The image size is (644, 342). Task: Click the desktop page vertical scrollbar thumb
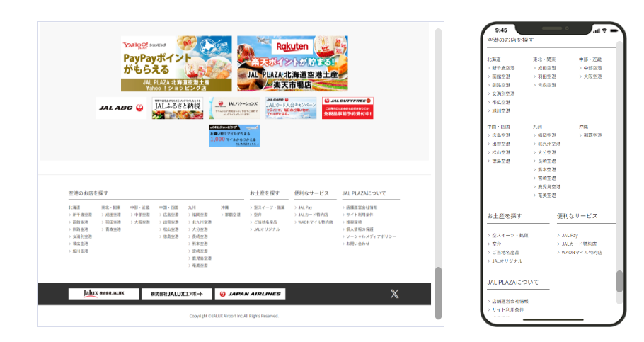[438, 292]
